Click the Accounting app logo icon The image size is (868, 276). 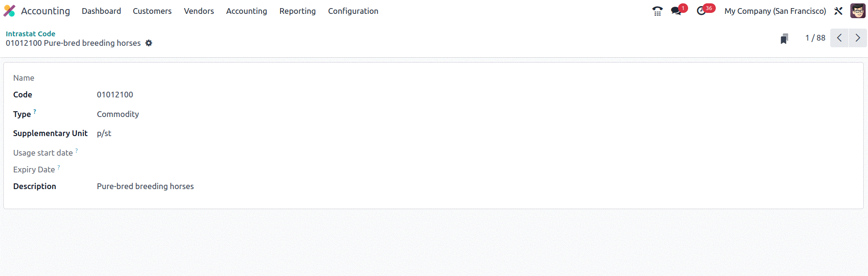10,11
